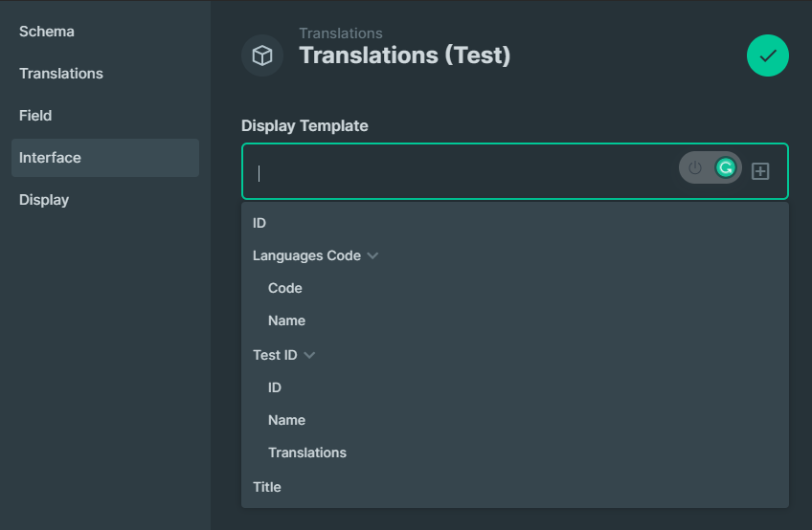
Task: Switch to the Field tab
Action: coord(35,116)
